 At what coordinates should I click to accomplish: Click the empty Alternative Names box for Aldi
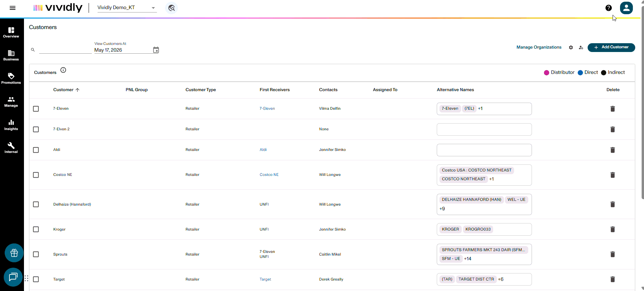tap(484, 150)
